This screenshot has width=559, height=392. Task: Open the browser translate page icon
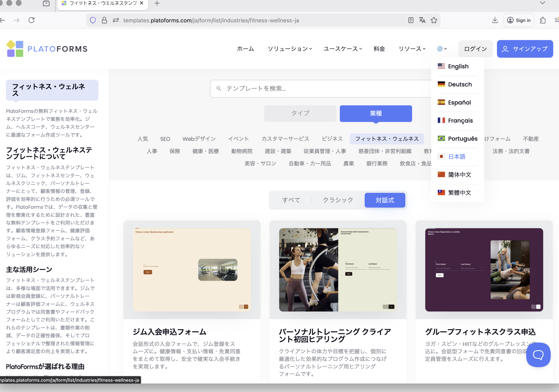(x=422, y=20)
